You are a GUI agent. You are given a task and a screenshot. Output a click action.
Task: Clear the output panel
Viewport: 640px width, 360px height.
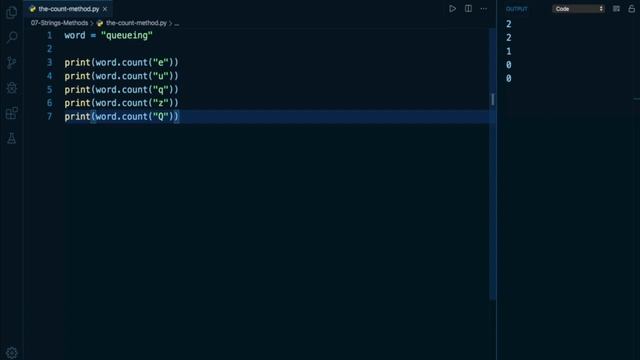pyautogui.click(x=616, y=9)
